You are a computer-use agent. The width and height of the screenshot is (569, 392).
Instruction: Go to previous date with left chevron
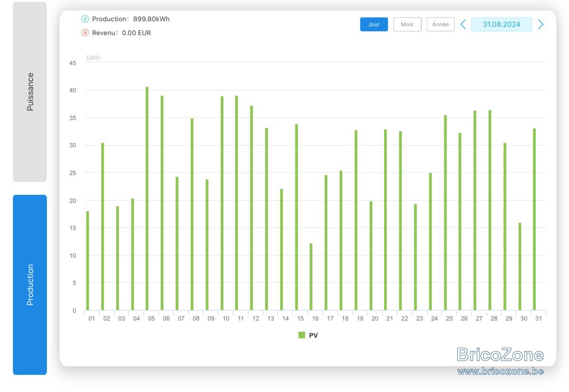tap(463, 24)
